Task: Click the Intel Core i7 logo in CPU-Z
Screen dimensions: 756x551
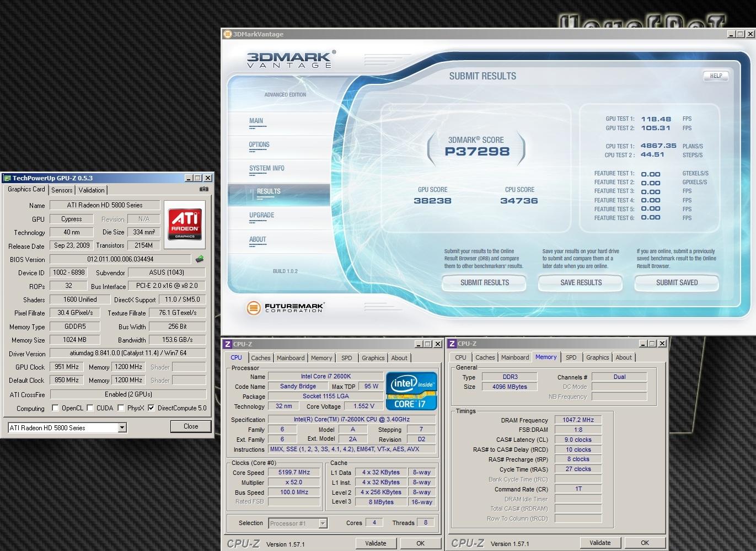Action: [x=411, y=391]
